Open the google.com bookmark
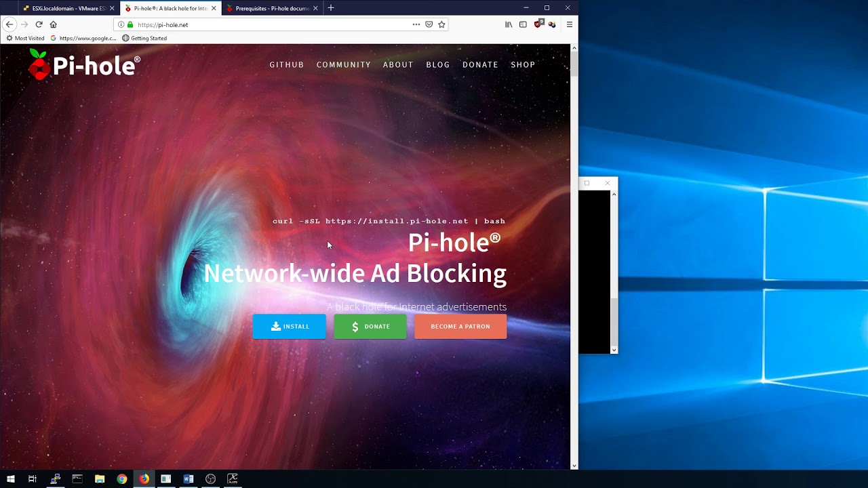Screen dimensions: 868x488 click(x=83, y=38)
